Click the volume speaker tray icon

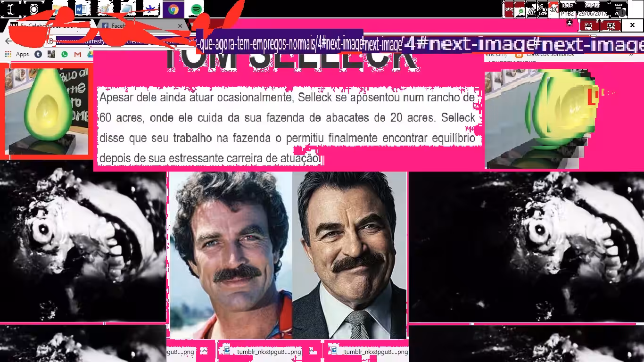pos(553,9)
